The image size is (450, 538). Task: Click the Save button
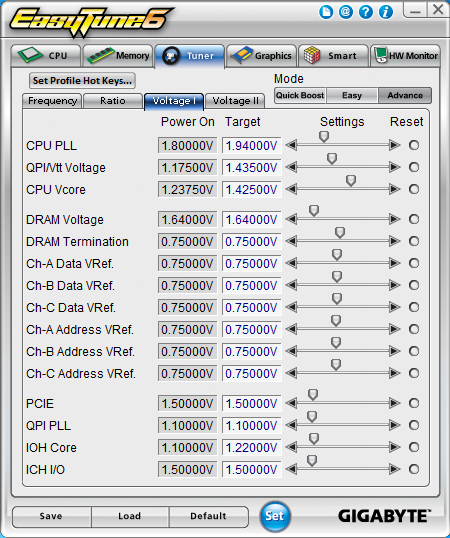coord(51,516)
